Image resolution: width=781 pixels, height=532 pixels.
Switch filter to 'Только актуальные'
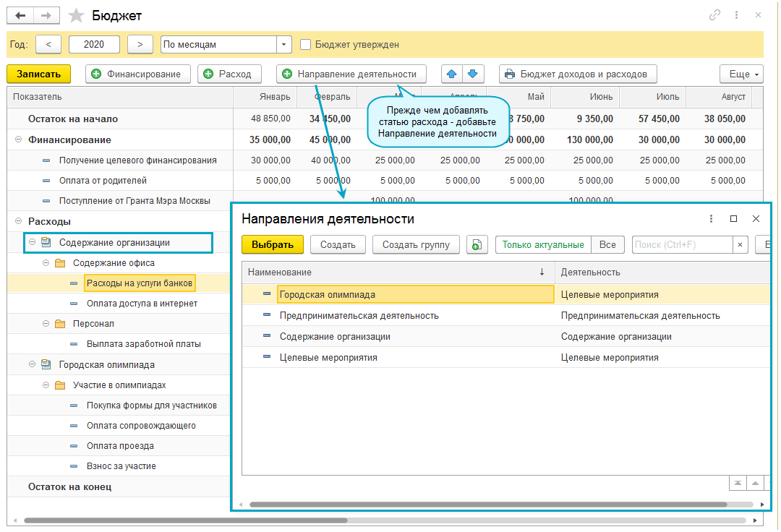click(x=543, y=245)
